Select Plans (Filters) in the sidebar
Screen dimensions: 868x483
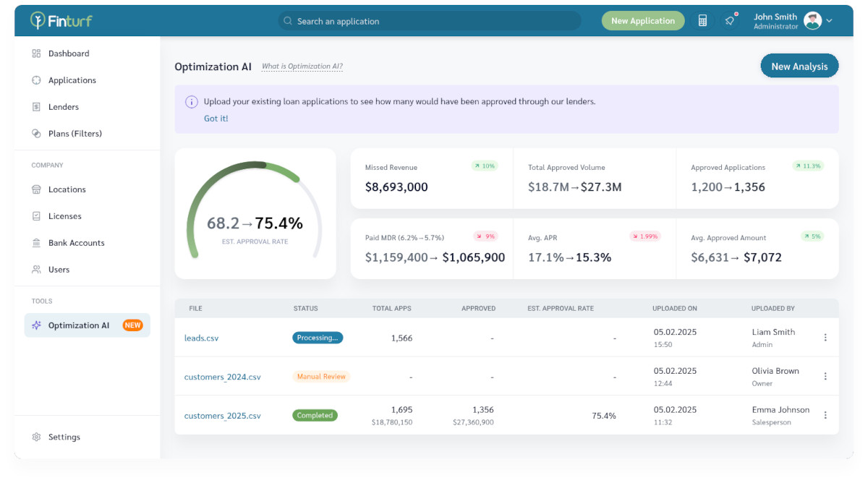75,133
